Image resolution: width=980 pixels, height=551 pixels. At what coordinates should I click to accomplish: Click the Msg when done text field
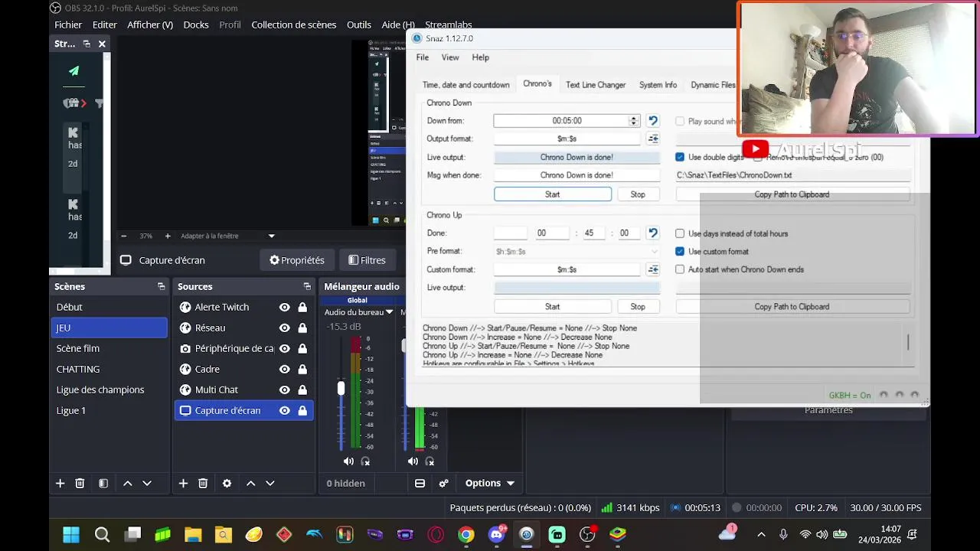pyautogui.click(x=577, y=174)
